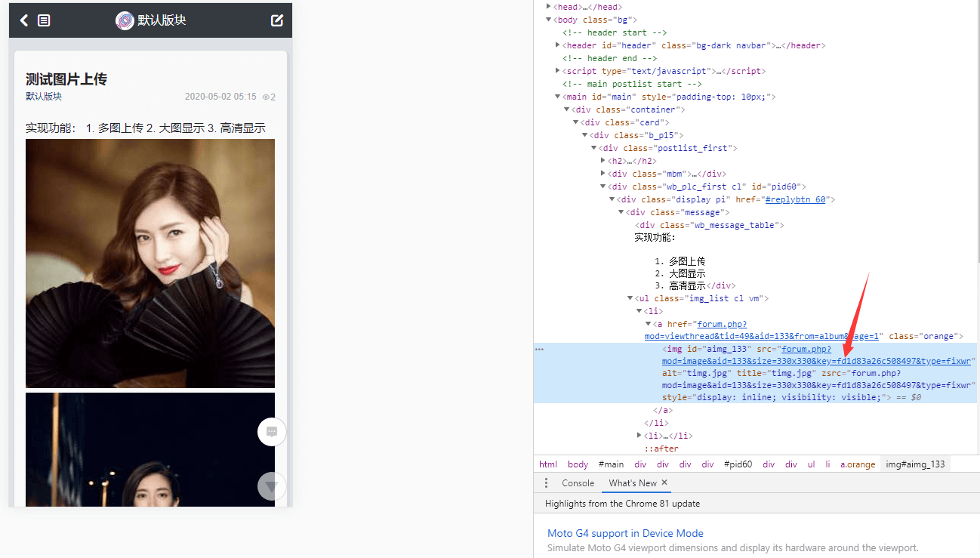
Task: Open the DevTools drawer three-dot menu
Action: (x=547, y=483)
